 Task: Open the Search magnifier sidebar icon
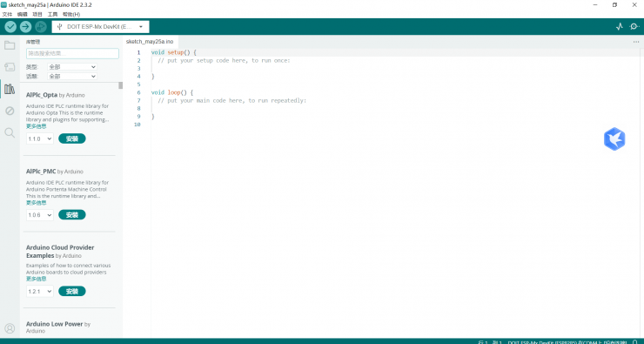(10, 132)
